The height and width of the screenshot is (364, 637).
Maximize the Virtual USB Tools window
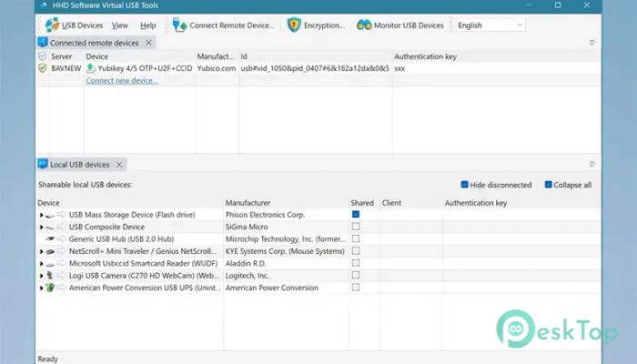pos(558,5)
